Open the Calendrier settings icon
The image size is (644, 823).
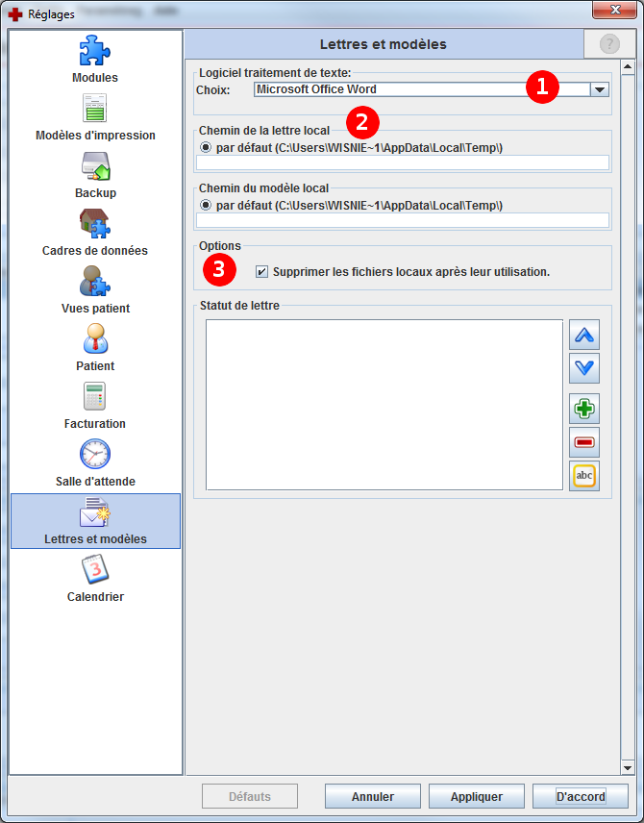(x=95, y=569)
